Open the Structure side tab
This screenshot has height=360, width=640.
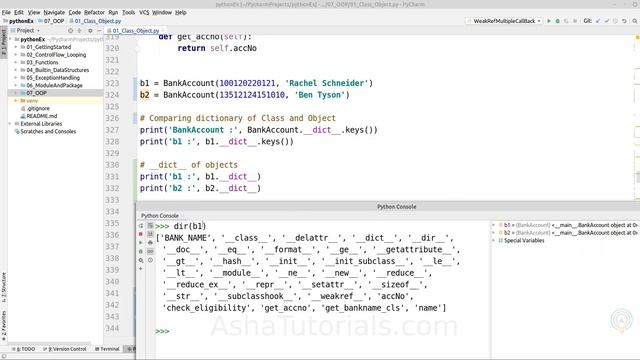click(4, 287)
